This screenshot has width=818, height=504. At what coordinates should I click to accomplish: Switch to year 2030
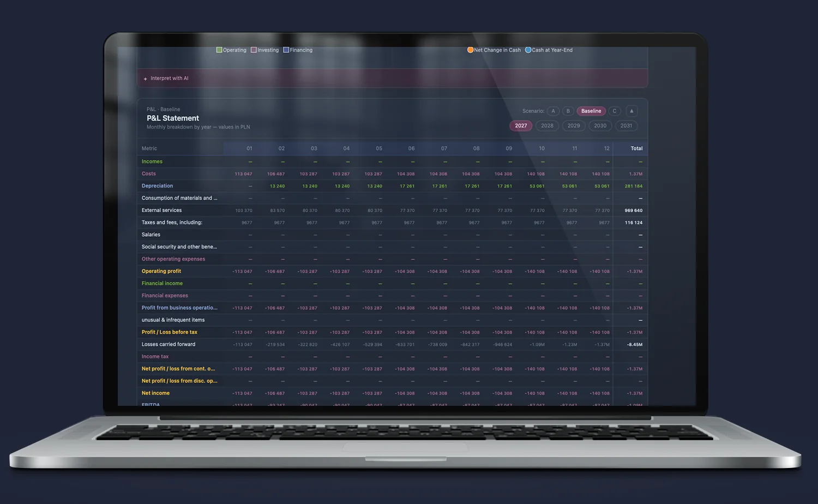coord(600,126)
